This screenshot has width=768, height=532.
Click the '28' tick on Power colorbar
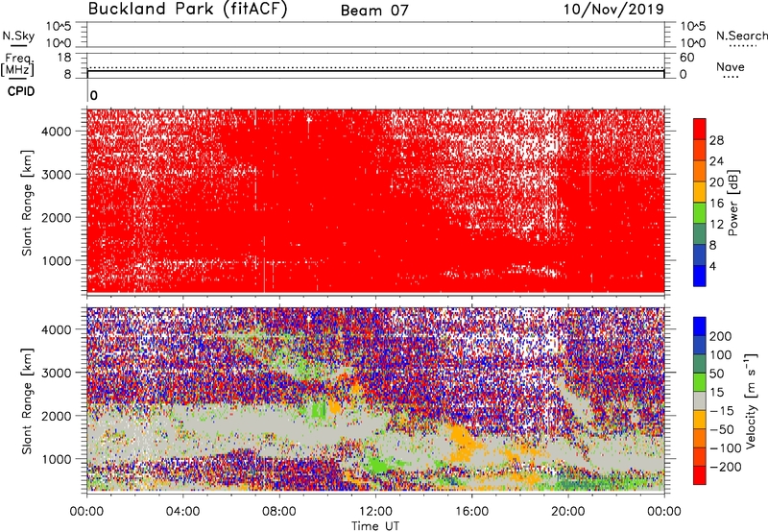pyautogui.click(x=716, y=140)
